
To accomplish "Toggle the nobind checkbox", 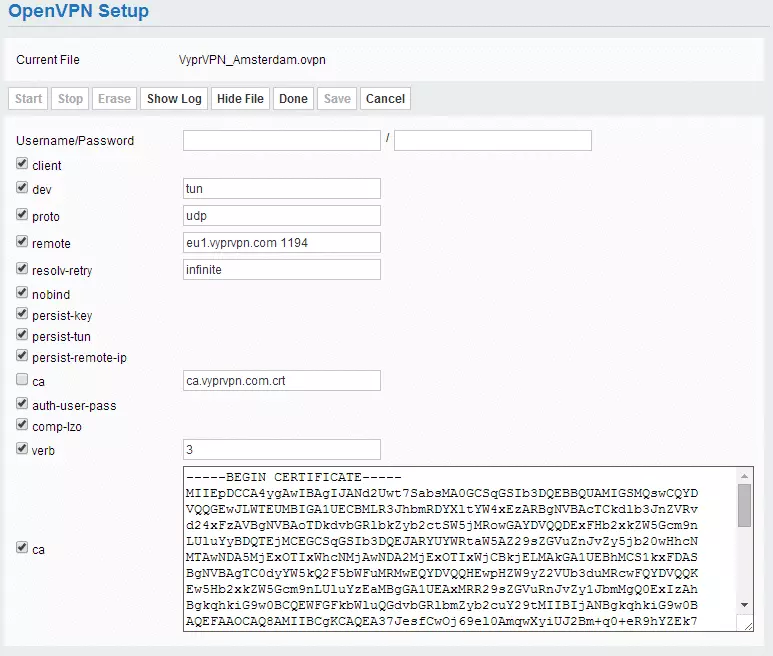I will point(22,293).
